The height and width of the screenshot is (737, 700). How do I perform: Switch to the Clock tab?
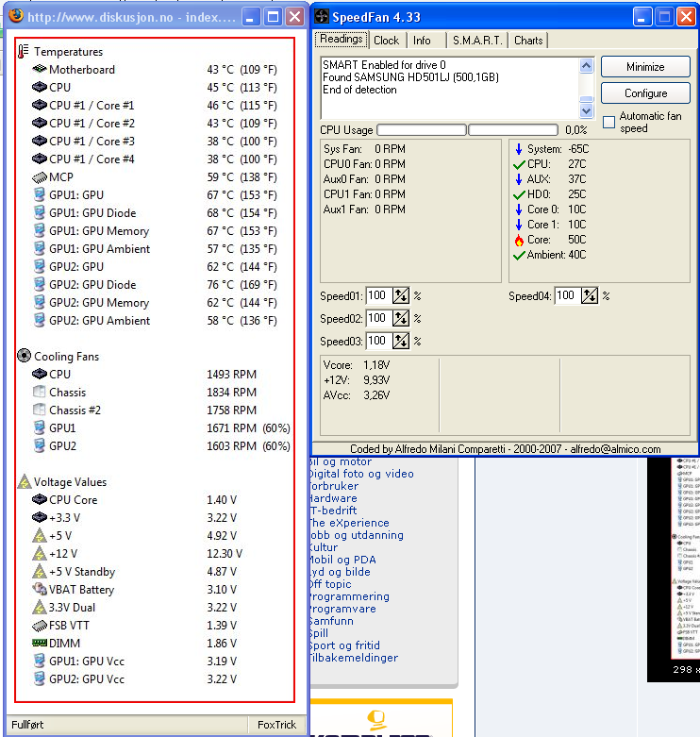point(387,41)
